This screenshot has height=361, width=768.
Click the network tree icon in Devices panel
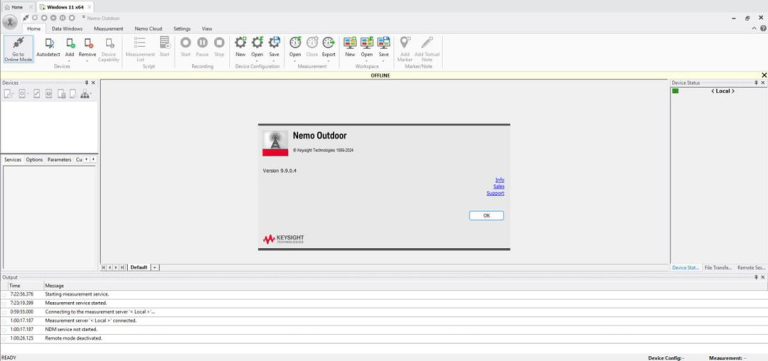coord(85,94)
